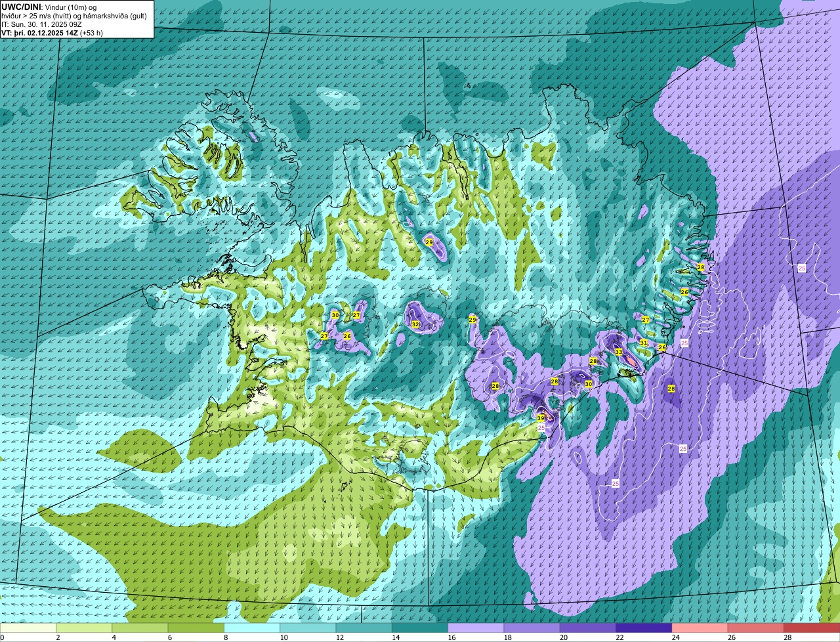This screenshot has width=840, height=642.
Task: Click the 6–8 m/s olive green legend swatch
Action: [196, 628]
